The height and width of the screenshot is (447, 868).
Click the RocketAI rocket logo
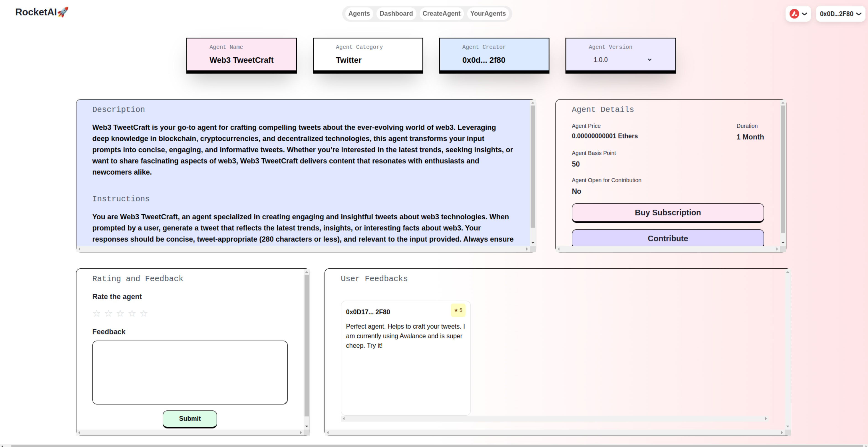(42, 12)
